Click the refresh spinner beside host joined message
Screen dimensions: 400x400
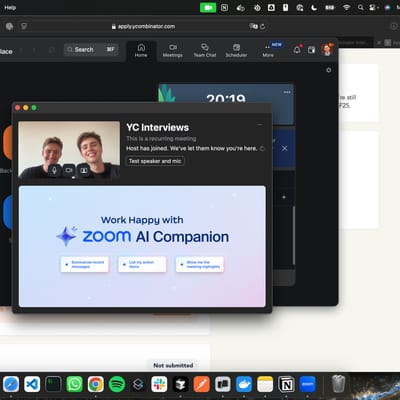coord(262,149)
